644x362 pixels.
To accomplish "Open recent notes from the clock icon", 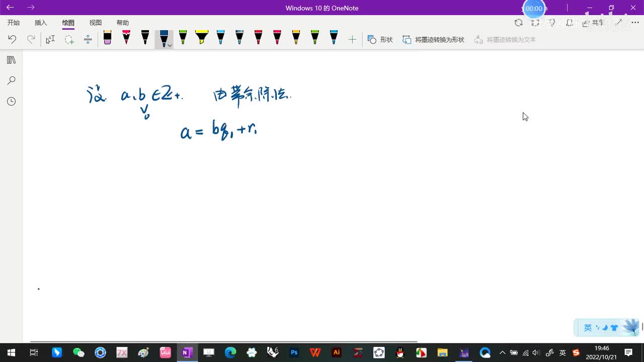I will click(x=11, y=102).
